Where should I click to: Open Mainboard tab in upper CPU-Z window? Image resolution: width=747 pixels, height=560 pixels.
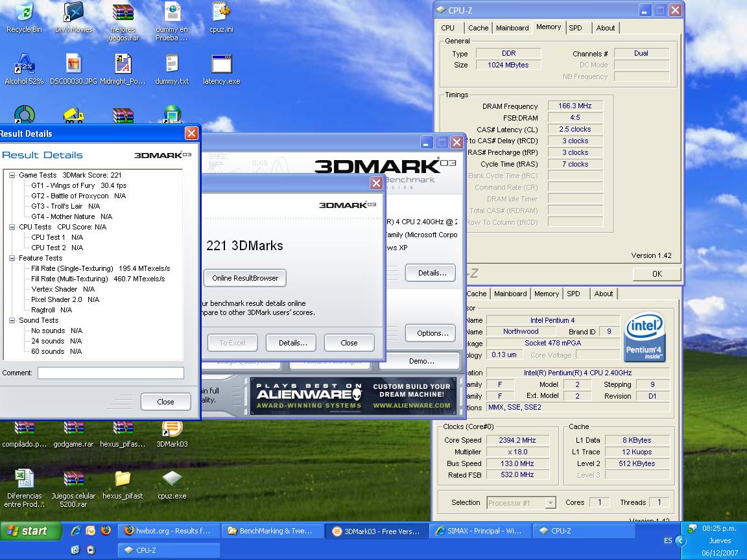pyautogui.click(x=512, y=28)
